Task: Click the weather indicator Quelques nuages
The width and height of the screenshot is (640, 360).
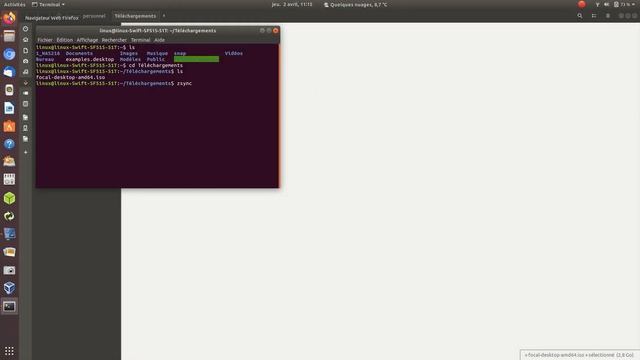Action: coord(356,4)
